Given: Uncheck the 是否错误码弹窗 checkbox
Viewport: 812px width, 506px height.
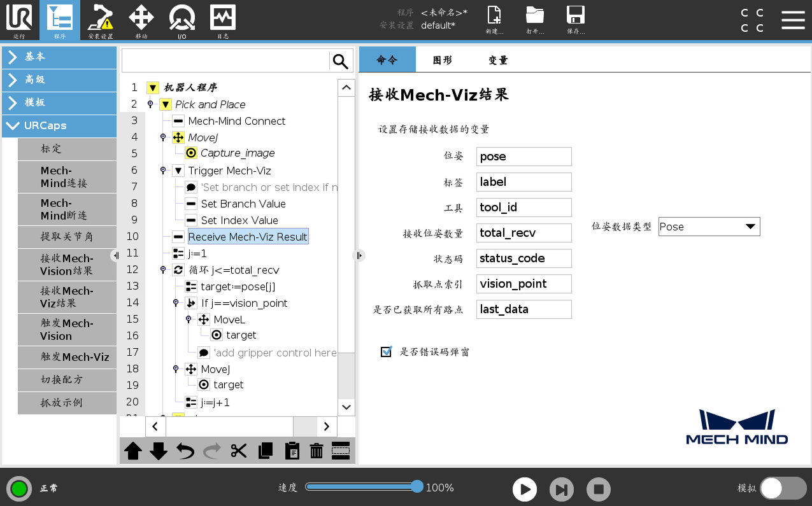Looking at the screenshot, I should coord(386,351).
